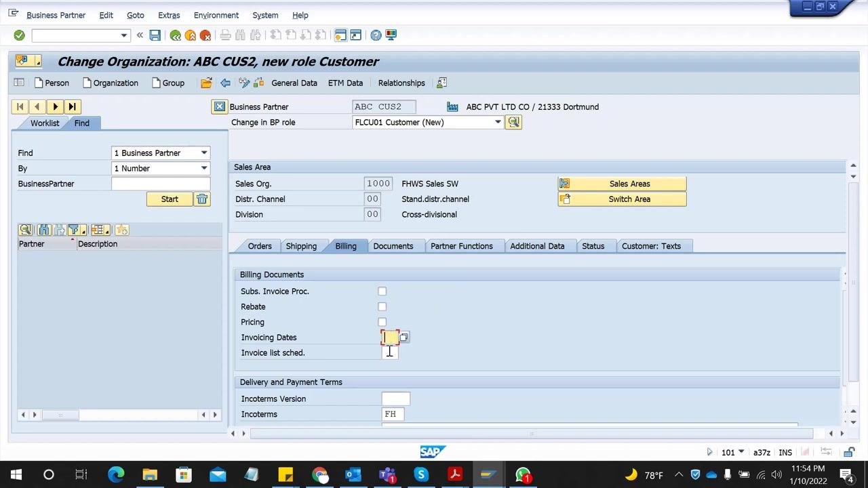The image size is (868, 488).
Task: Click the green Back navigation icon
Action: click(x=176, y=35)
